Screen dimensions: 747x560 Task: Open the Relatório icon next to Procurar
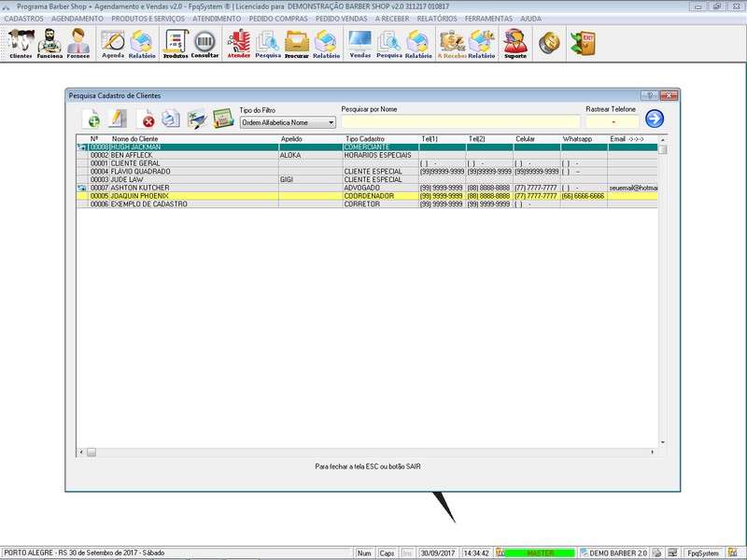coord(326,44)
